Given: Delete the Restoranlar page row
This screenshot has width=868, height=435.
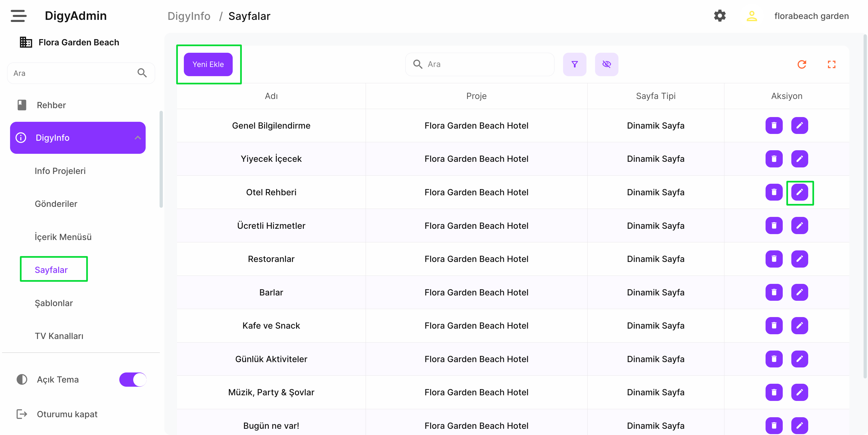Looking at the screenshot, I should pyautogui.click(x=774, y=259).
